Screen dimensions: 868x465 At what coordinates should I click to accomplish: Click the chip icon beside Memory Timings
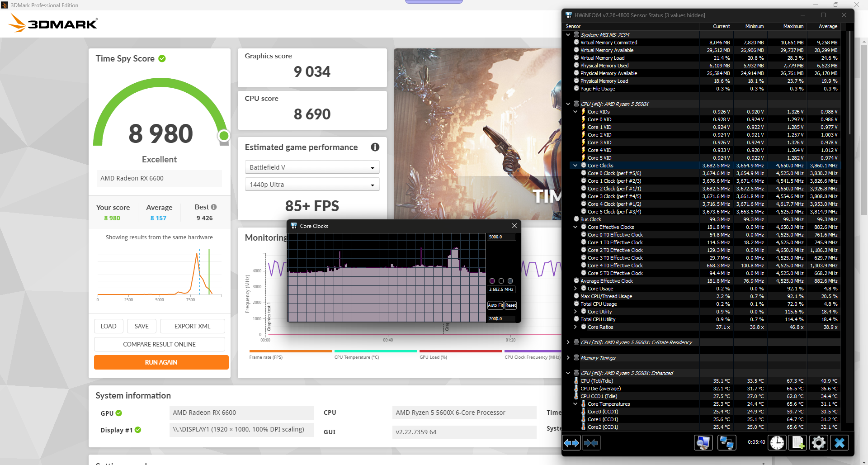pyautogui.click(x=576, y=358)
